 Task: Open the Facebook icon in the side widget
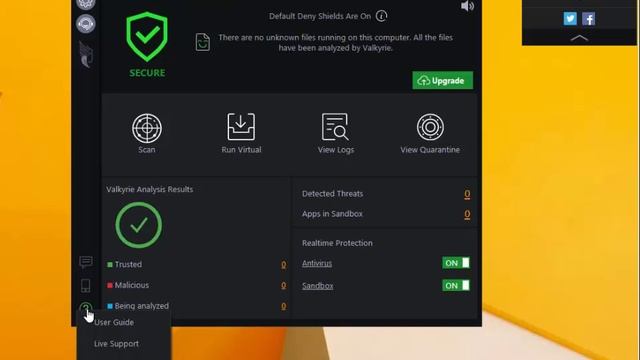[589, 18]
